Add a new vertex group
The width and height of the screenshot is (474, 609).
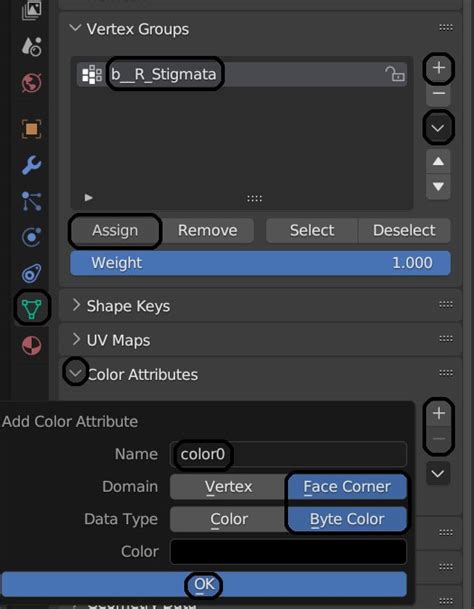438,68
